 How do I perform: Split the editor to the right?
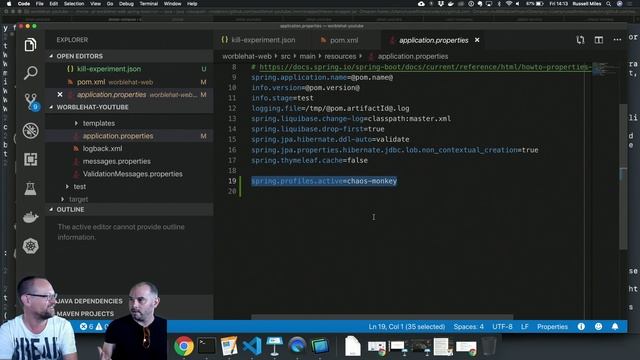[598, 40]
